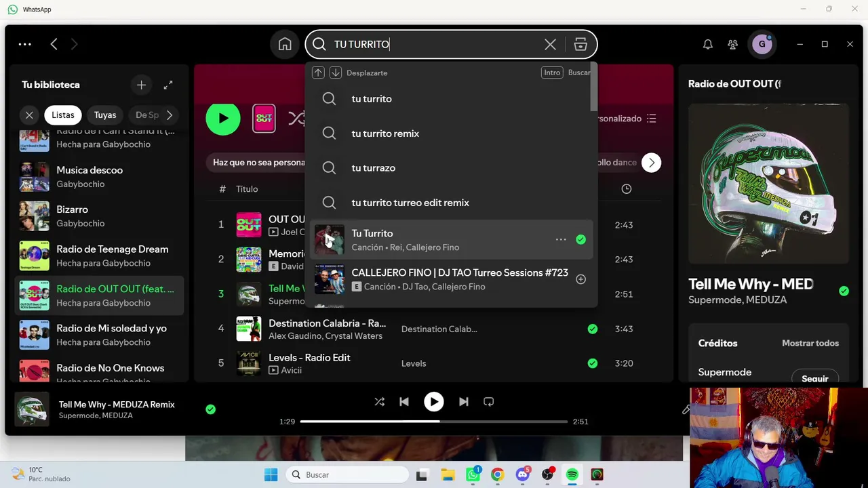Select the Tuyas filter chip
Viewport: 868px width, 488px height.
(105, 115)
